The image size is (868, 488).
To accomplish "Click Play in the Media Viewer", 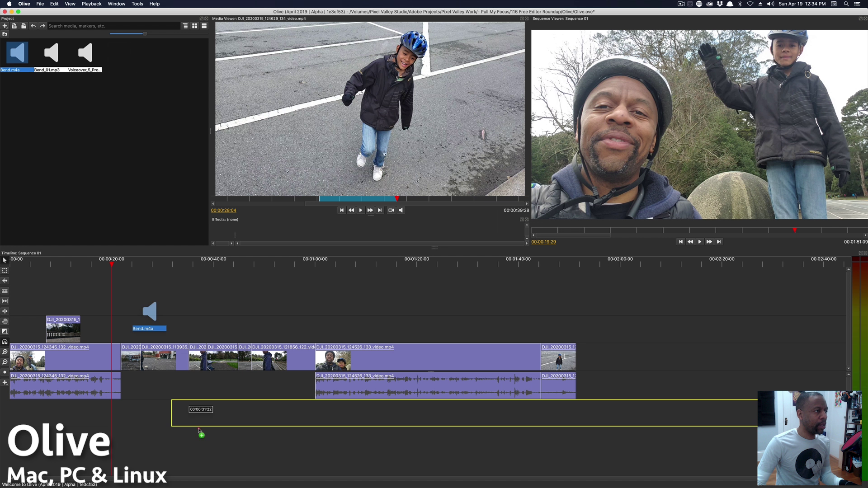I will pos(360,210).
